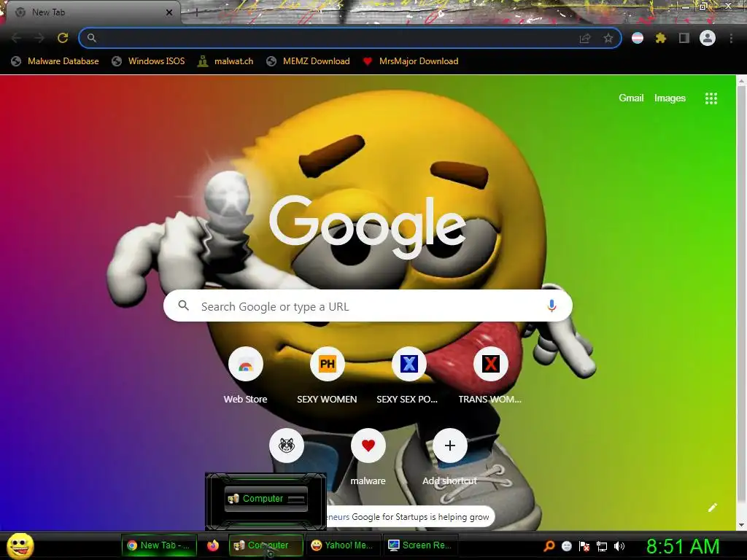
Task: Open the PH shortcut tile
Action: [328, 364]
